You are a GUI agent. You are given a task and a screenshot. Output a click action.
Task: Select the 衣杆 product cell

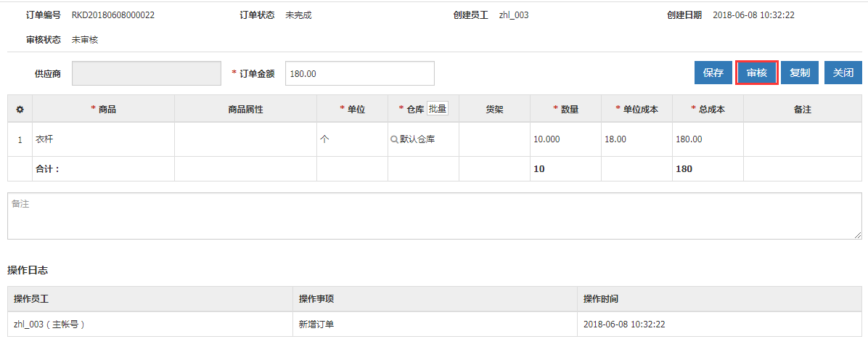103,139
